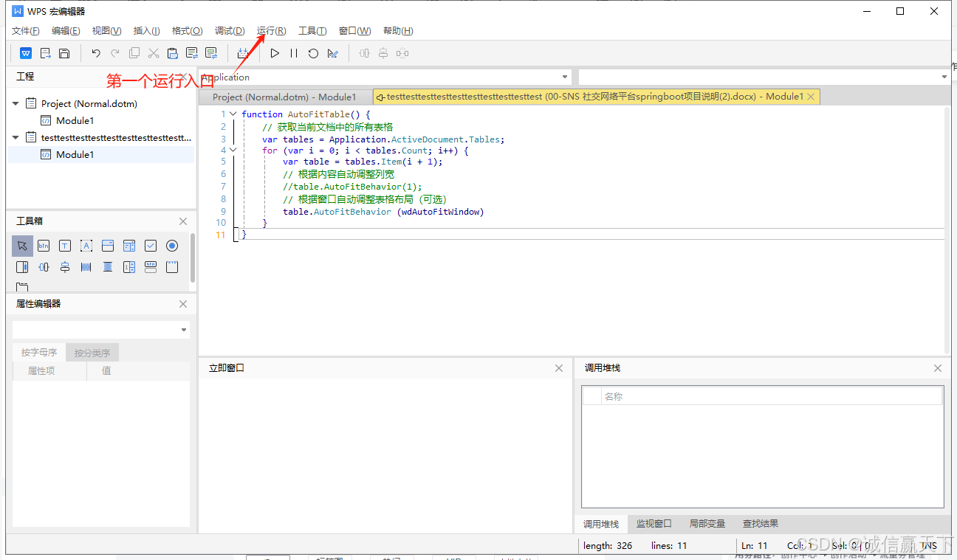This screenshot has height=560, width=957.
Task: Open the 工具(T) menu
Action: 312,30
